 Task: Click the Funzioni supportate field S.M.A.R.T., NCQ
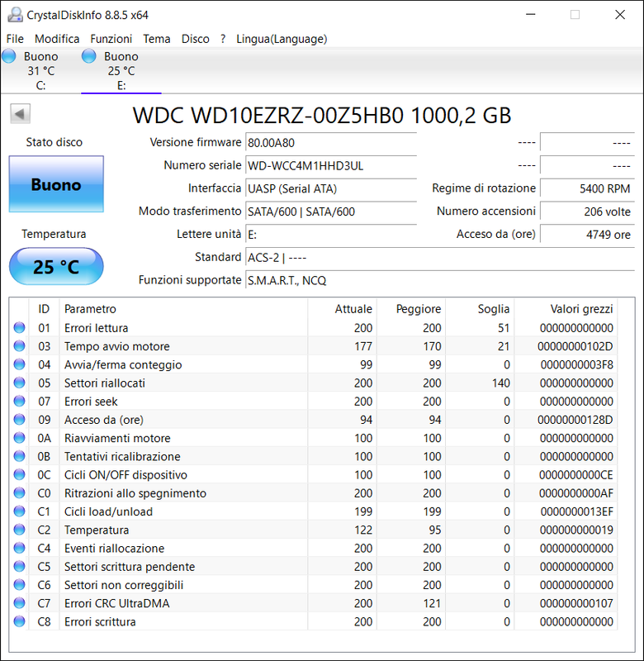click(x=440, y=280)
